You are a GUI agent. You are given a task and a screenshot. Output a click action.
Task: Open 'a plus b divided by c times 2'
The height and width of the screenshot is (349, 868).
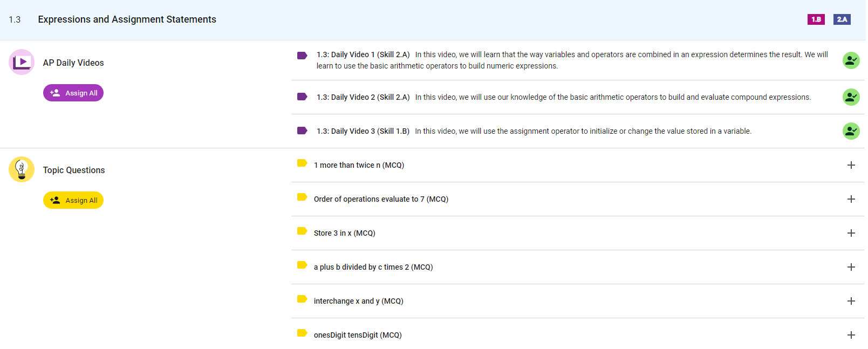pyautogui.click(x=373, y=267)
